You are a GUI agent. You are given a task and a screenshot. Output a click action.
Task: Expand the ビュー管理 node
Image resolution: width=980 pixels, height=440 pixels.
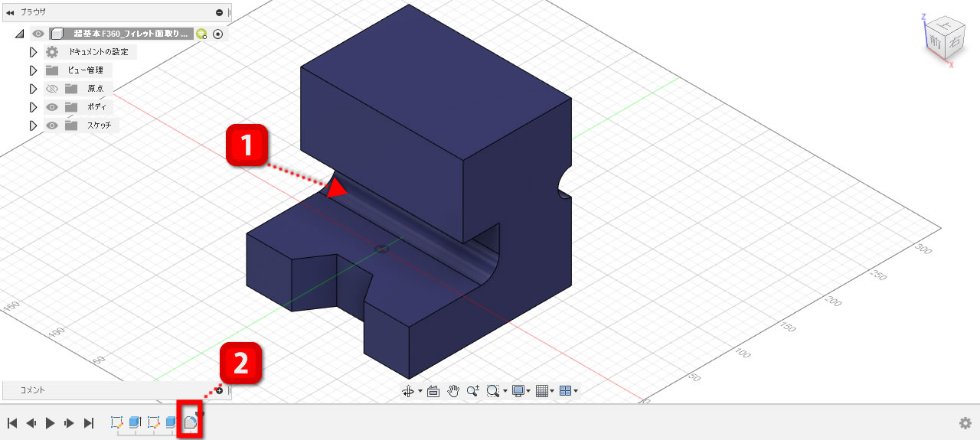click(33, 70)
